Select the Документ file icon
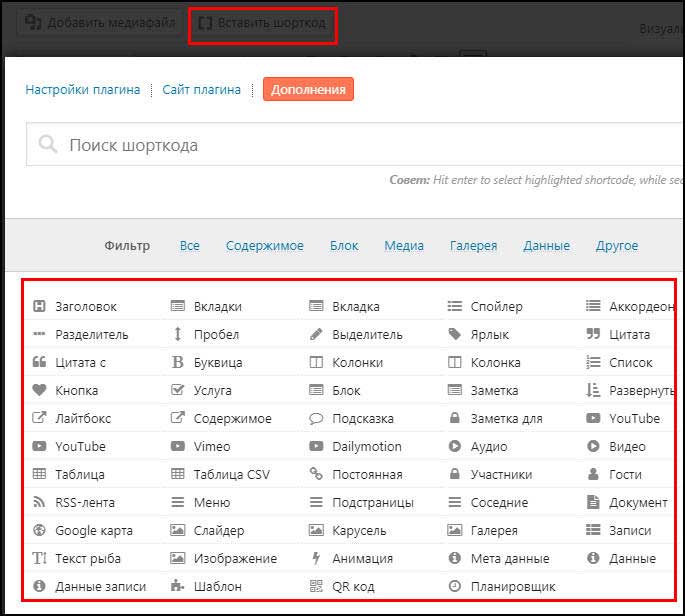Image resolution: width=685 pixels, height=616 pixels. point(593,502)
